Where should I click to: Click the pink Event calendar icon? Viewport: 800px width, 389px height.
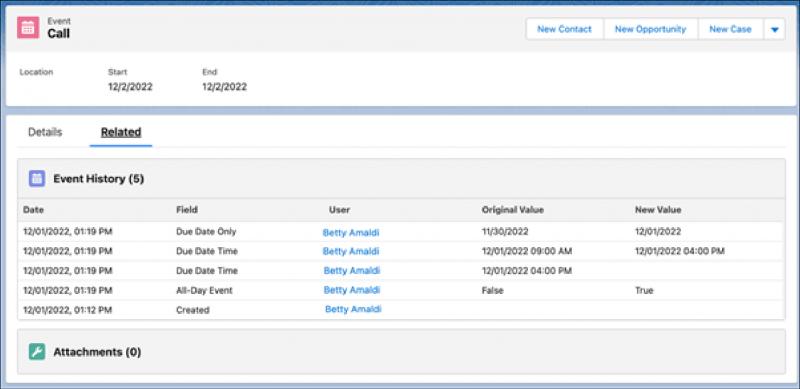(x=28, y=28)
